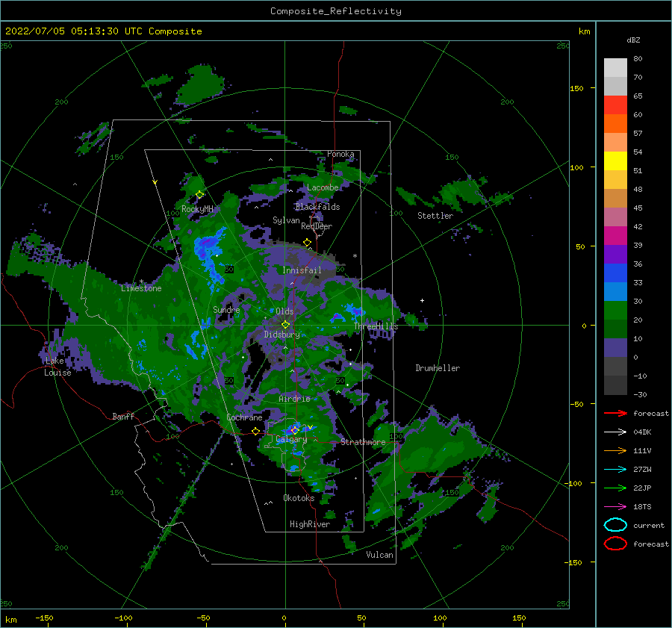Click the cyan 27ZW arrow icon
The width and height of the screenshot is (672, 628).
pos(615,470)
